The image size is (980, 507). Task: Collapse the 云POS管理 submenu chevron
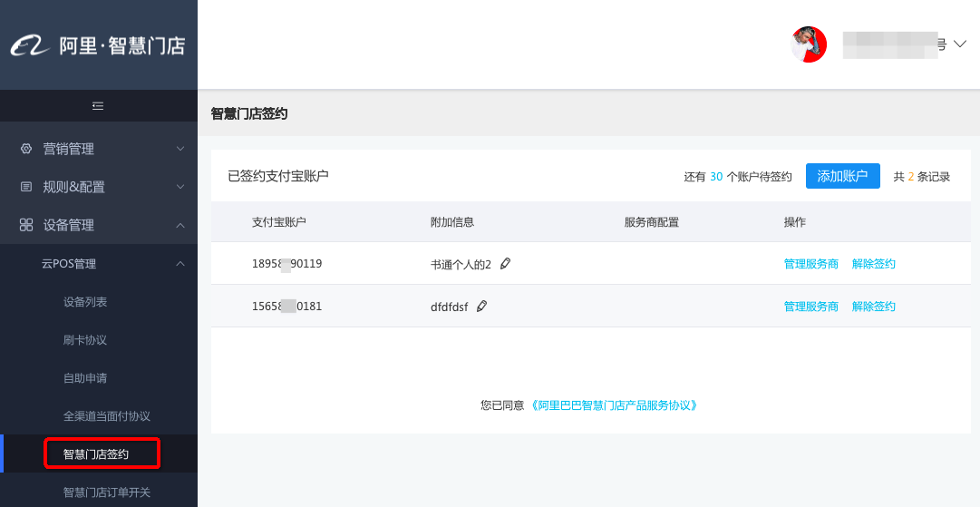pos(180,264)
